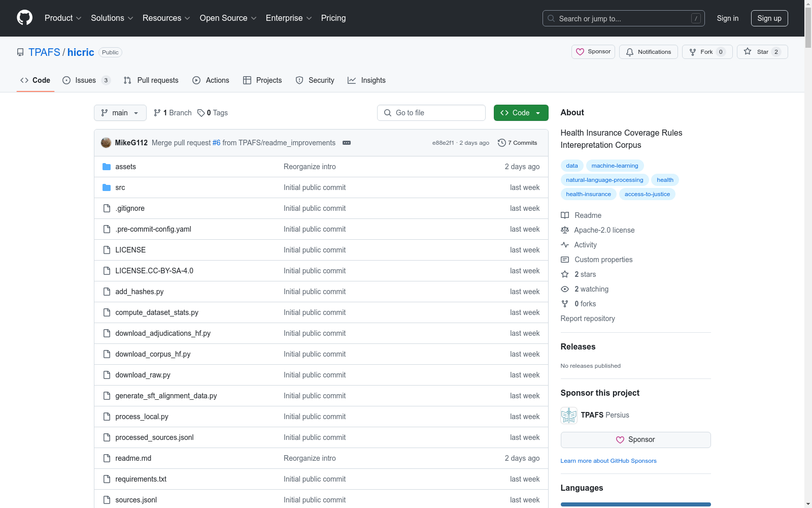This screenshot has height=508, width=812.
Task: Click the TPAFS sponsor avatar
Action: point(569,416)
